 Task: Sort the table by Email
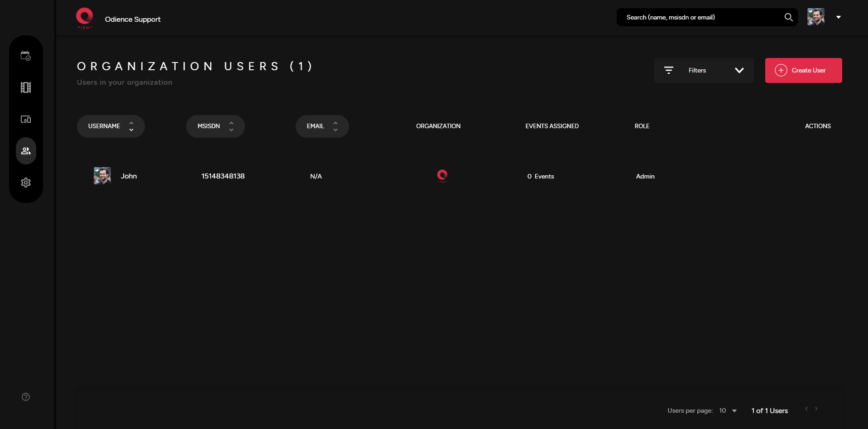pyautogui.click(x=322, y=126)
